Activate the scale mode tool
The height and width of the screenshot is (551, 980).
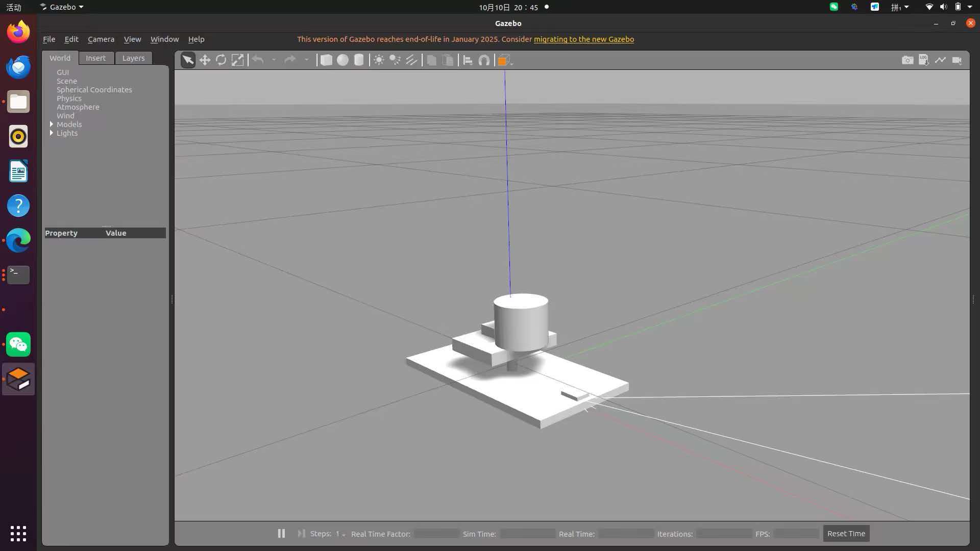237,60
